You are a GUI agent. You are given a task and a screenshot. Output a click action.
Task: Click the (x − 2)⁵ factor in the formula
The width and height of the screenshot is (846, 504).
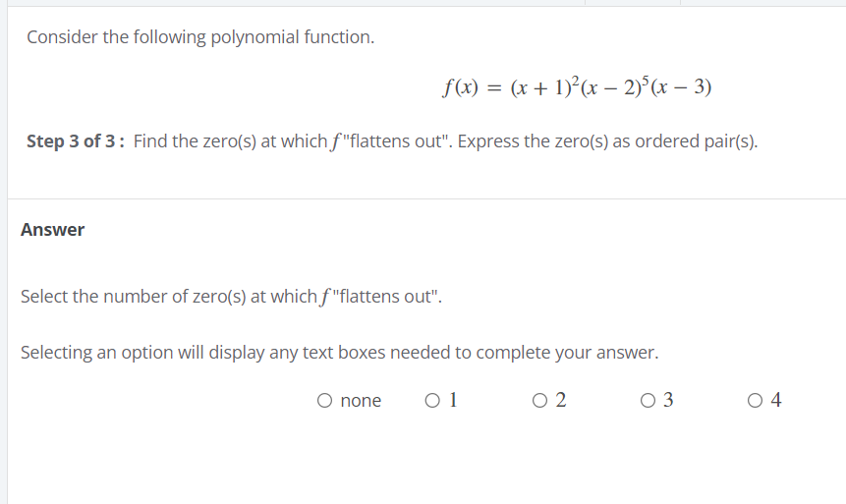point(615,86)
